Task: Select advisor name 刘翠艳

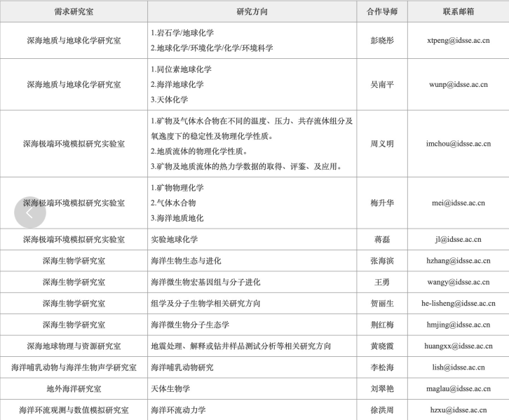Action: point(382,389)
